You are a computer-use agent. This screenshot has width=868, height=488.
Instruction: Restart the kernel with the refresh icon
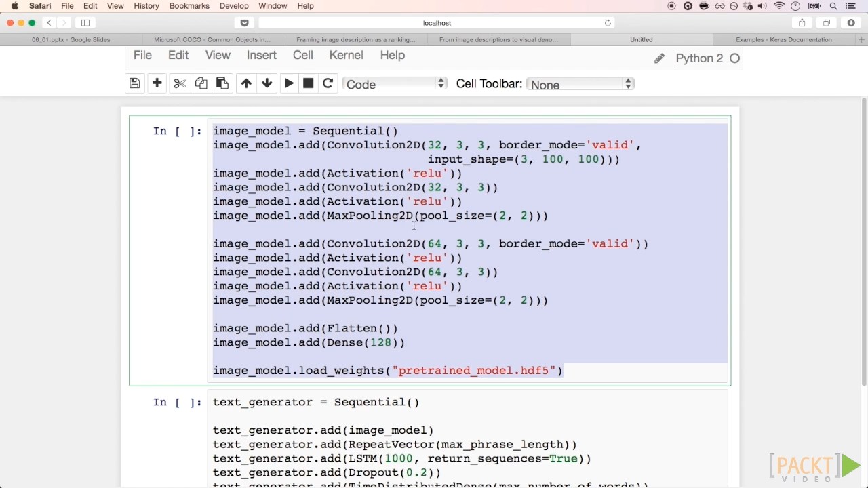(x=328, y=83)
